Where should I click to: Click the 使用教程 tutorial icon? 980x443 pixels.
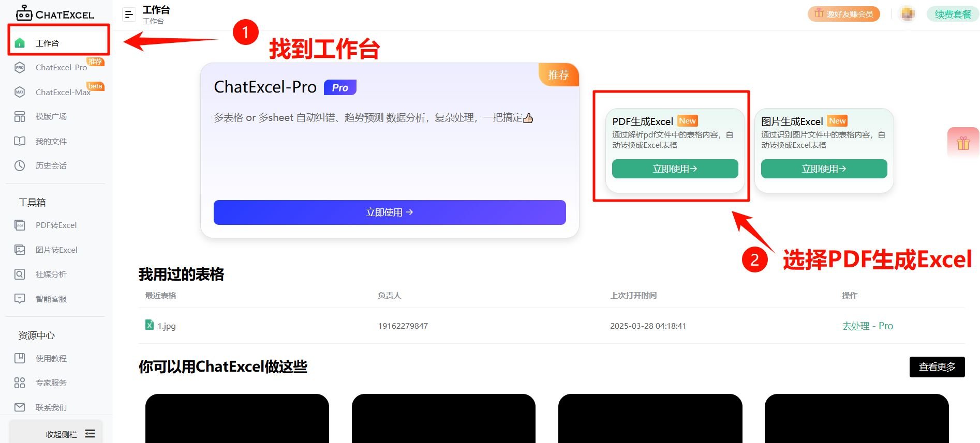[20, 358]
